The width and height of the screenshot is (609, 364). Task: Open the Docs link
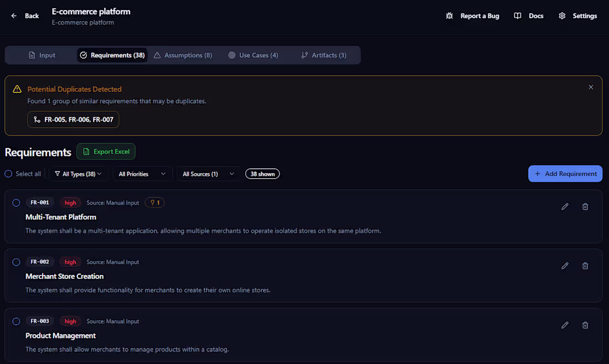click(x=536, y=16)
